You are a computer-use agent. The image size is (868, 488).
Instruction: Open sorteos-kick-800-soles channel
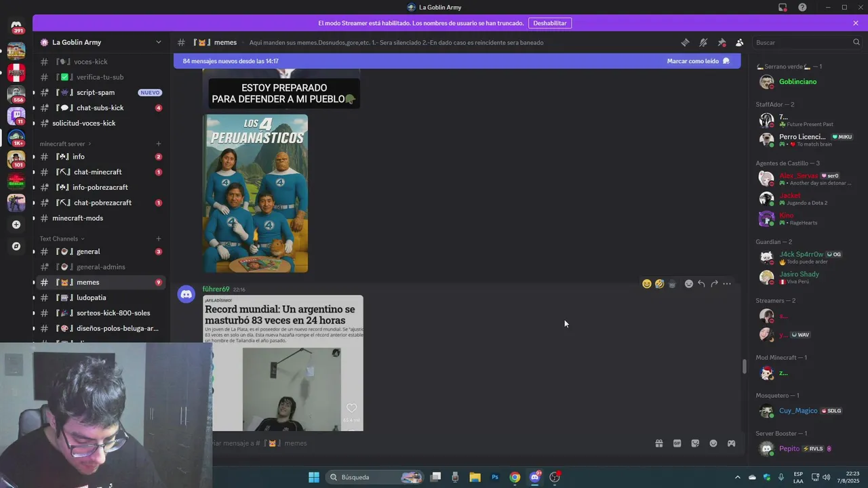pyautogui.click(x=101, y=313)
